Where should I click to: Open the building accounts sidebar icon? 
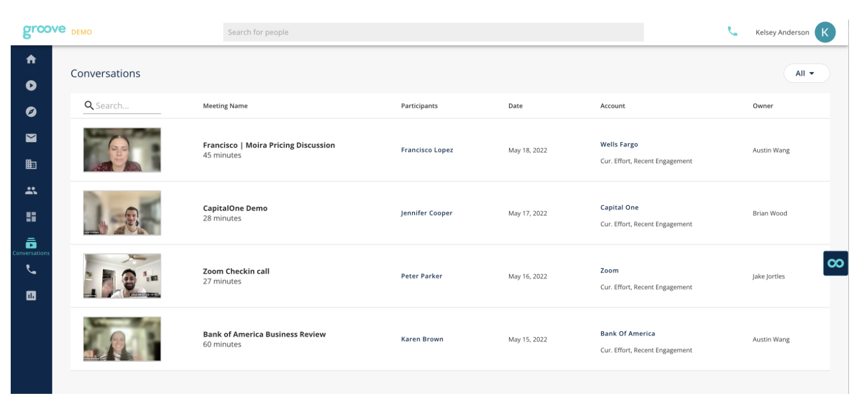coord(31,164)
